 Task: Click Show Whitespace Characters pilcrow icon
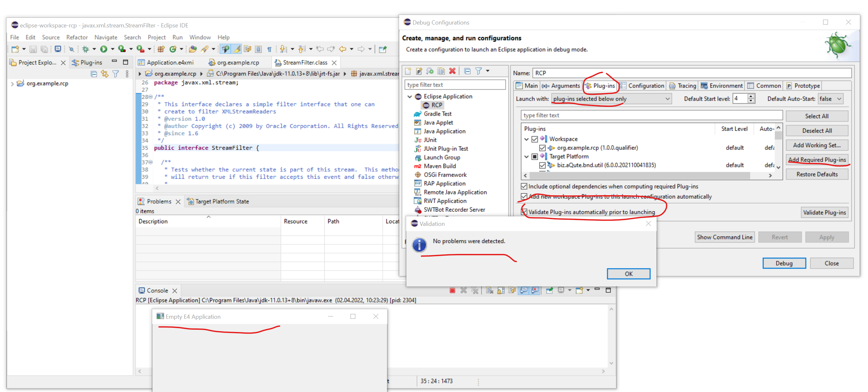pos(269,49)
